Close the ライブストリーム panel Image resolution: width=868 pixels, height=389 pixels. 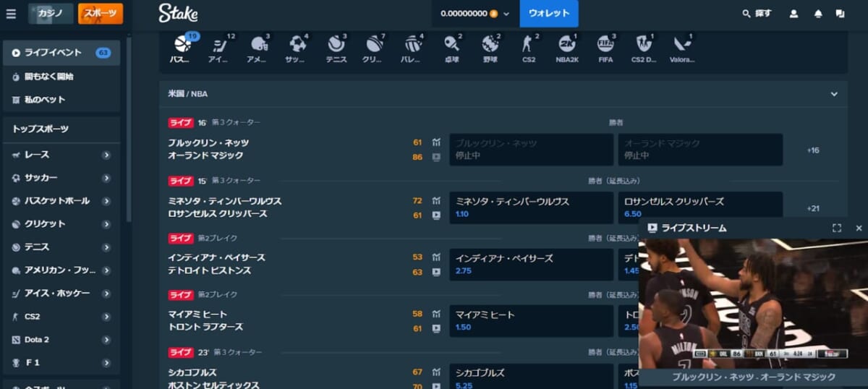(859, 228)
